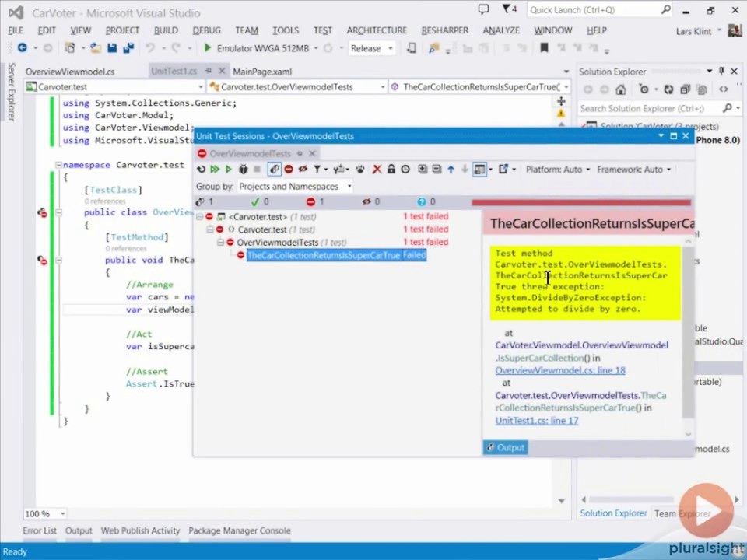Open notifications flag showing 4
Image resolution: width=747 pixels, height=560 pixels.
(x=509, y=9)
